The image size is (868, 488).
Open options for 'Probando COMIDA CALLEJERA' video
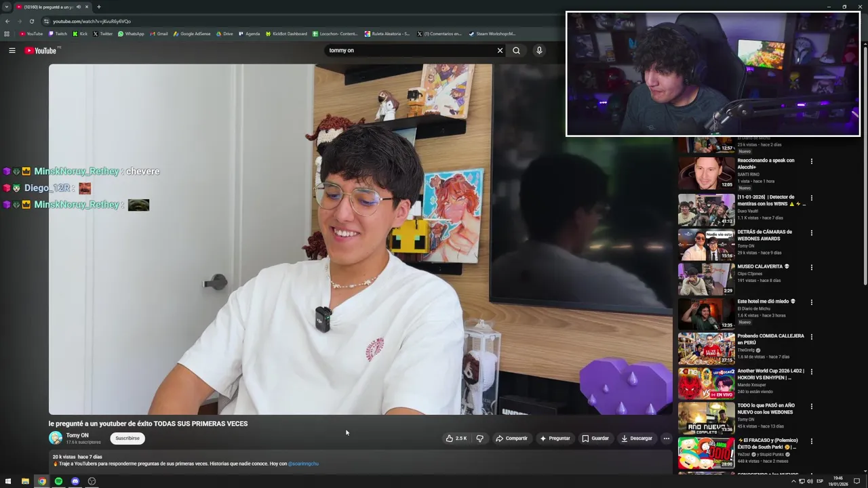pos(811,337)
